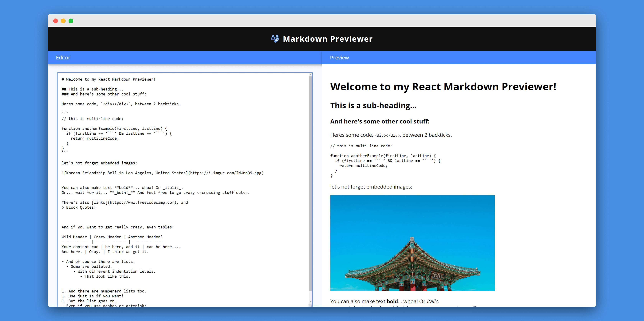Click 'return multiLineCode;' line in editor
Viewport: 644px width, 321px height.
pyautogui.click(x=95, y=138)
